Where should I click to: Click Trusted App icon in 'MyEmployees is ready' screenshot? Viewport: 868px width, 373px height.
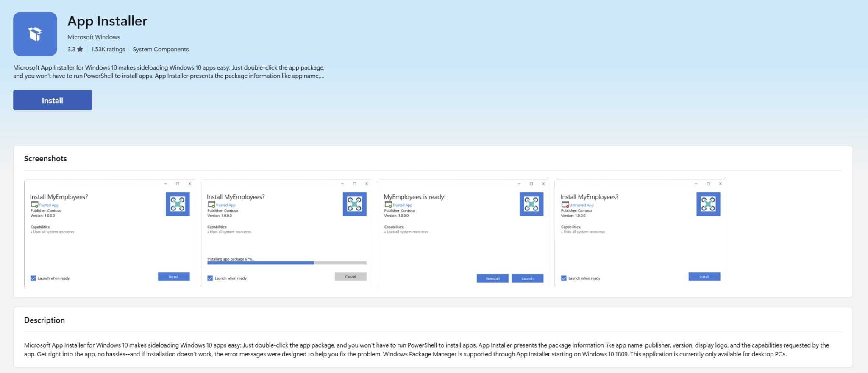[388, 205]
